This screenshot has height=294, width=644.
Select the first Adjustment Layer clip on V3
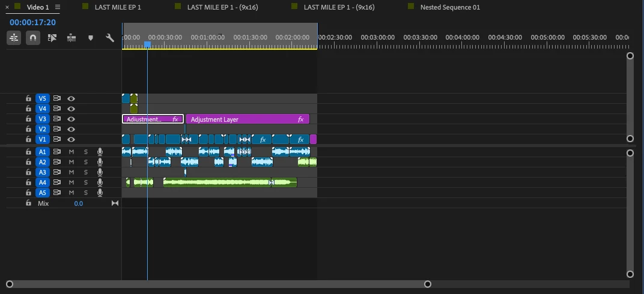[x=153, y=119]
